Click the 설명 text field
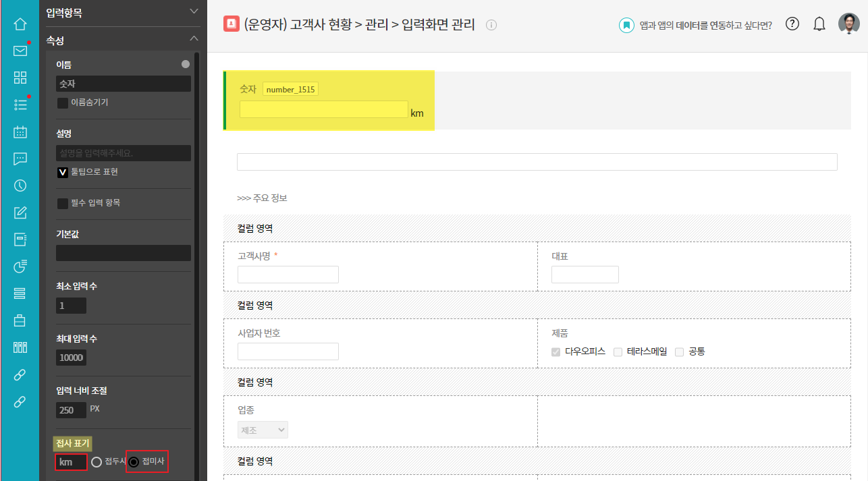Screen dimensions: 868x481 point(124,153)
